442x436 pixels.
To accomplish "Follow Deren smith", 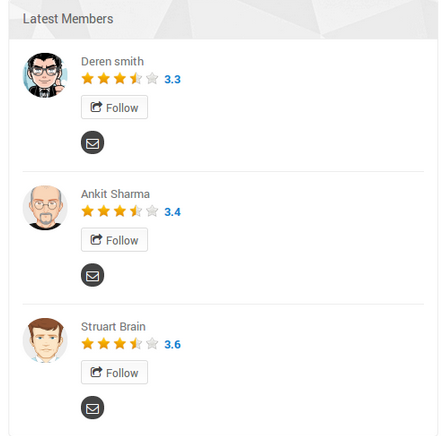I will pos(114,107).
